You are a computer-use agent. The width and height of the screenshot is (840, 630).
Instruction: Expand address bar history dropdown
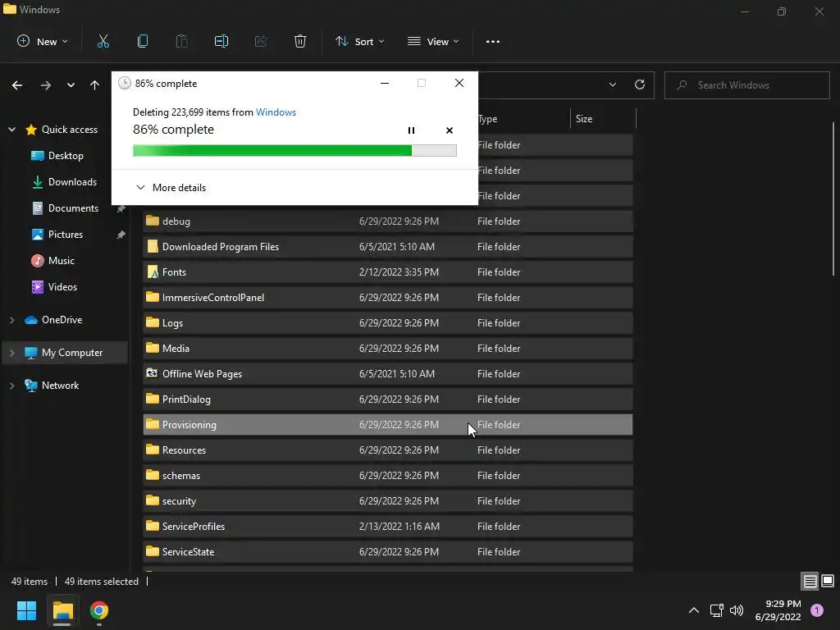612,84
